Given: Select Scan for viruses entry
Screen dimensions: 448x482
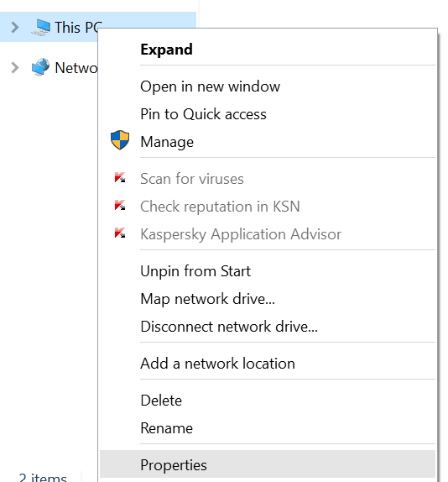Looking at the screenshot, I should pyautogui.click(x=268, y=179).
